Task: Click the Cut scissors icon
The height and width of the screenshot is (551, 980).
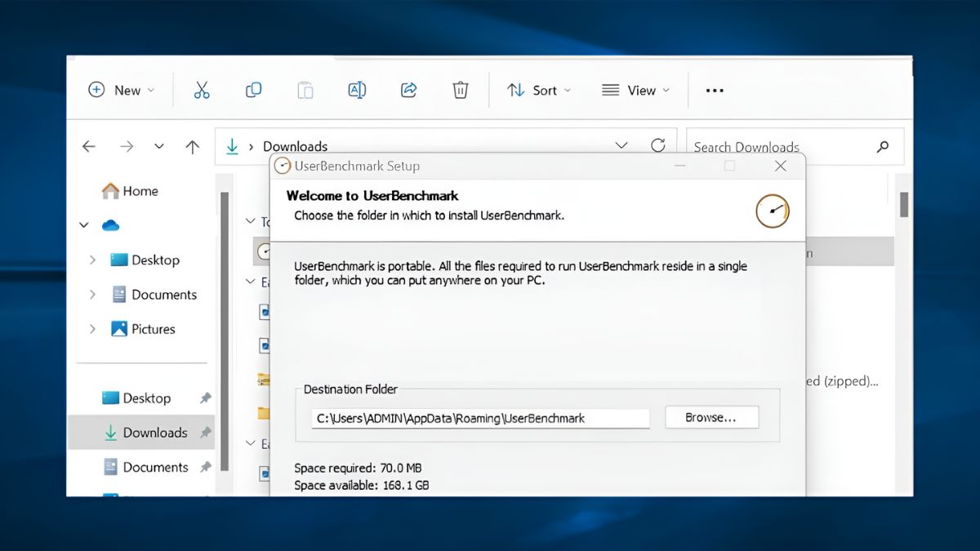Action: (202, 91)
